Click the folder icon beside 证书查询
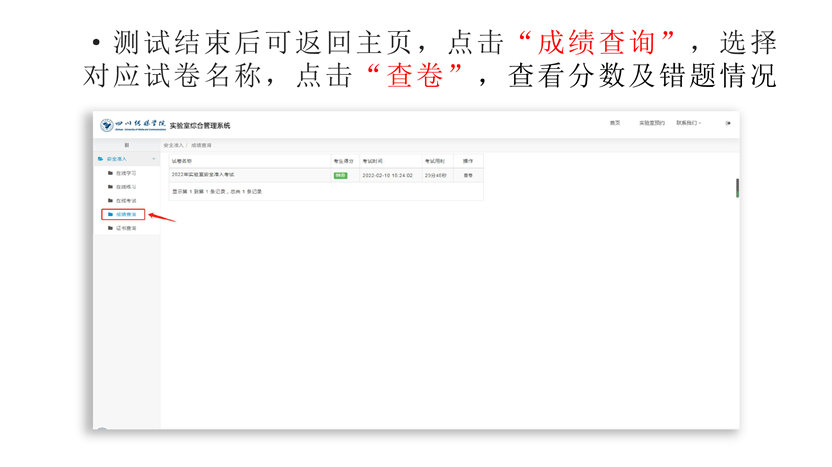The width and height of the screenshot is (832, 467). [111, 229]
